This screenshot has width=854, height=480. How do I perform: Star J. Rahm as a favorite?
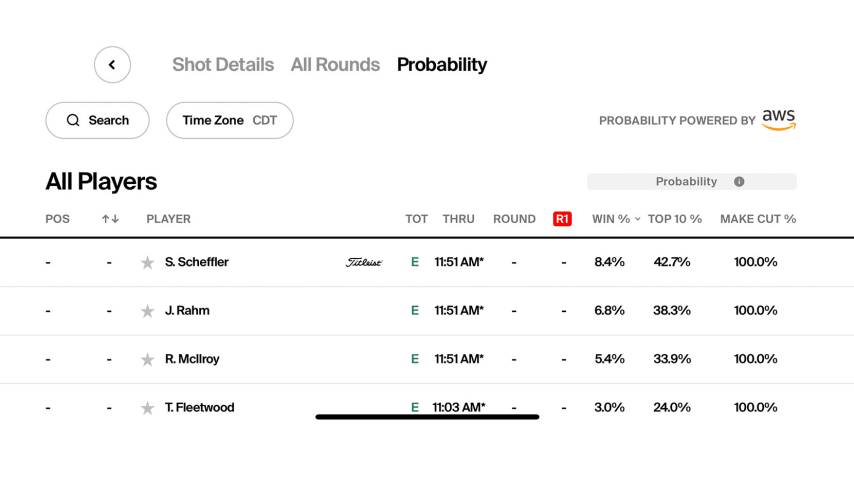(147, 312)
